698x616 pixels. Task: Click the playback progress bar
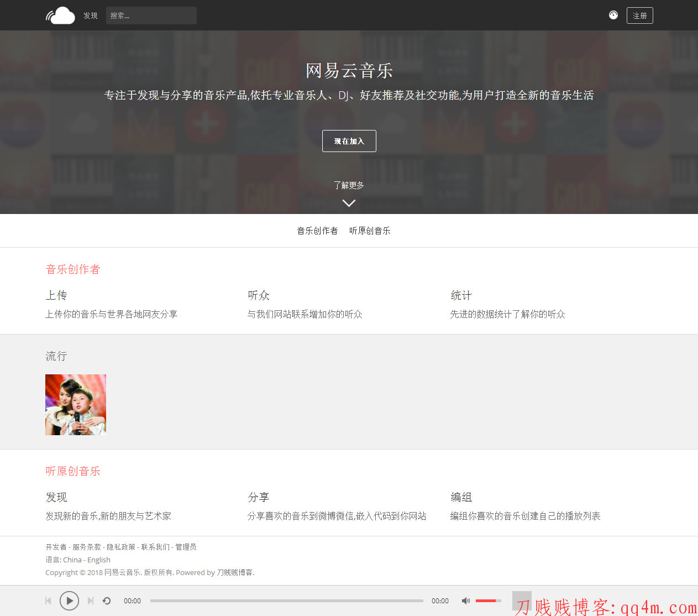click(x=287, y=601)
